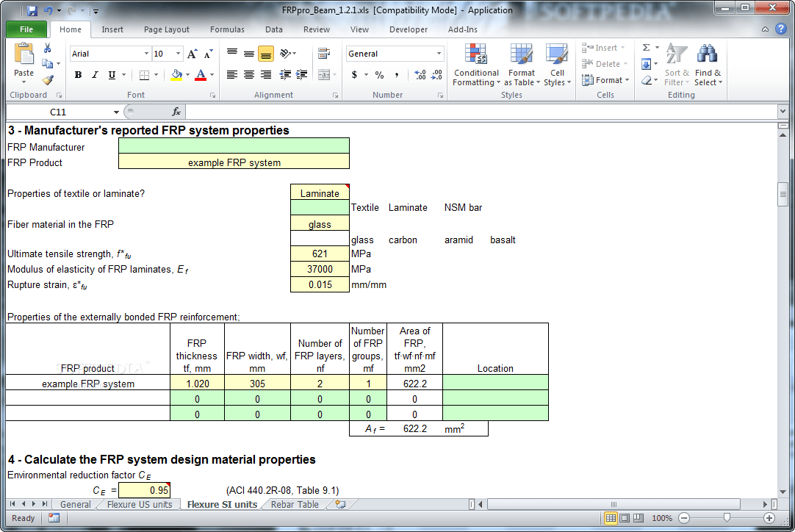This screenshot has height=532, width=795.
Task: Open the File tab
Action: [x=26, y=29]
